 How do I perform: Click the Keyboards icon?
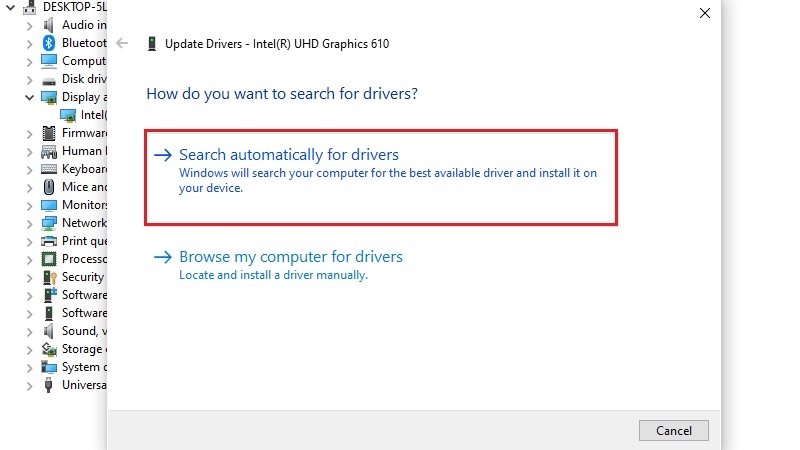(49, 169)
